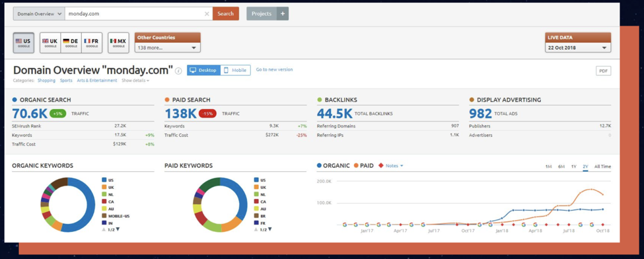This screenshot has height=259, width=644.
Task: Go to next Organic Keywords legend page arrow
Action: [x=118, y=229]
